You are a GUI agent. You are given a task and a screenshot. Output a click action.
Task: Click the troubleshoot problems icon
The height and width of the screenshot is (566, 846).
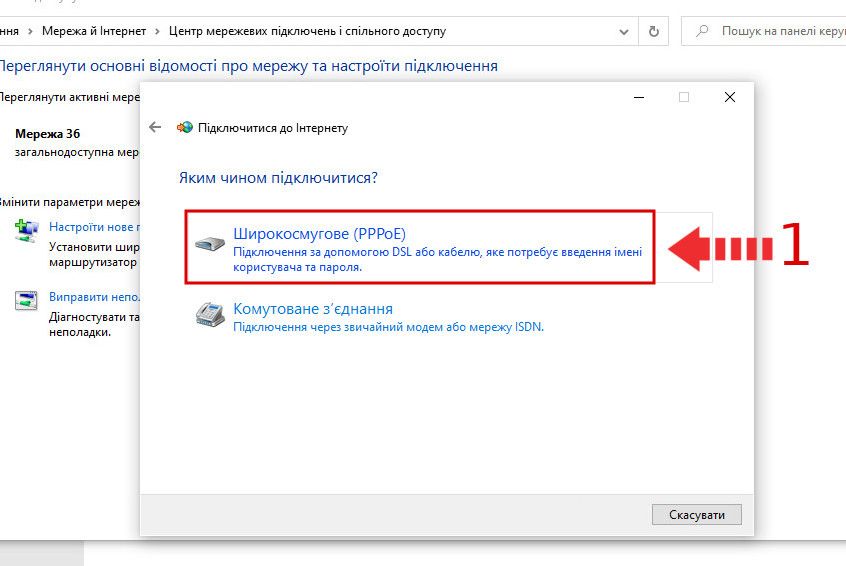(x=26, y=300)
